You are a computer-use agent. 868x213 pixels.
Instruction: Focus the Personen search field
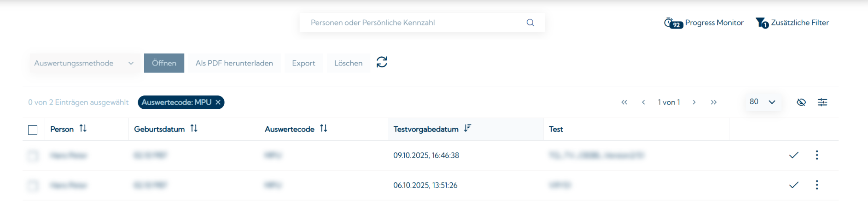(x=414, y=23)
